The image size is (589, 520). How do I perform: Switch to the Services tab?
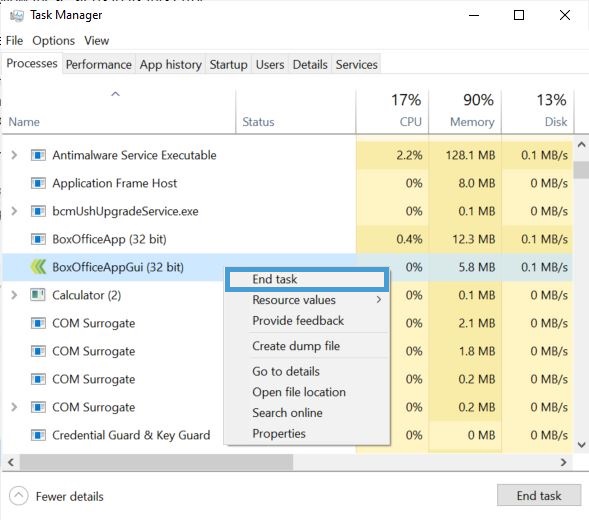point(356,65)
